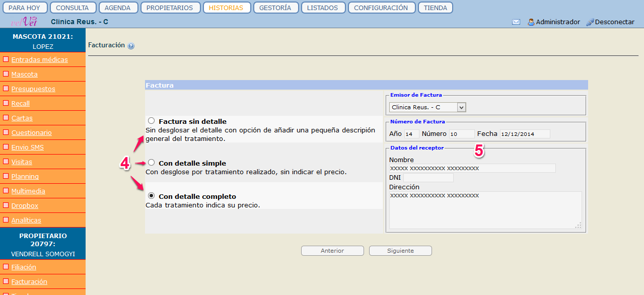Click red square icon next to Dropbox

click(x=6, y=205)
